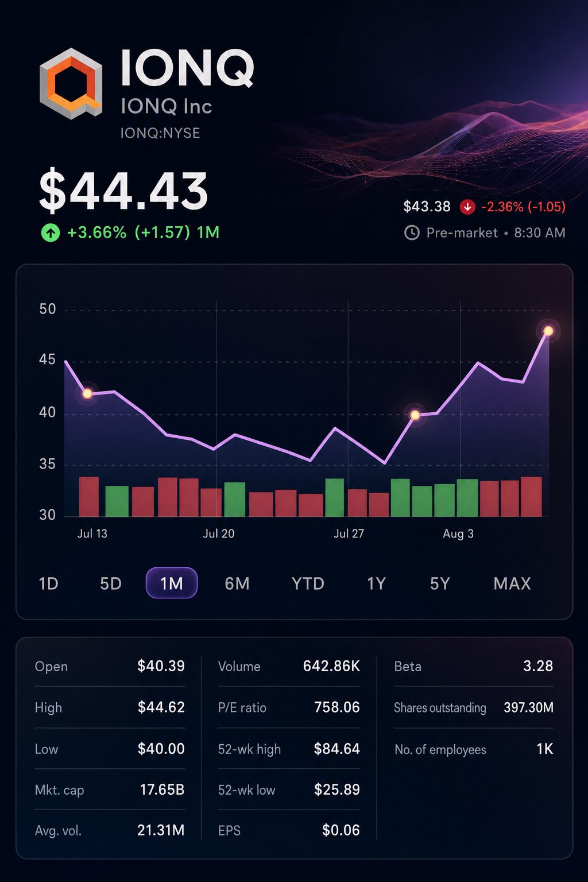The image size is (588, 882).
Task: Select the 1D time range tab
Action: [48, 583]
